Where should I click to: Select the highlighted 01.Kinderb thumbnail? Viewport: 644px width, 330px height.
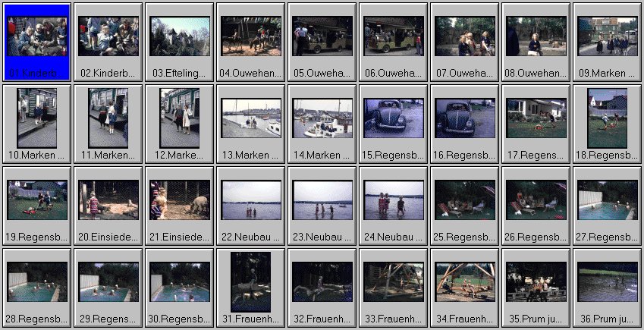[36, 36]
